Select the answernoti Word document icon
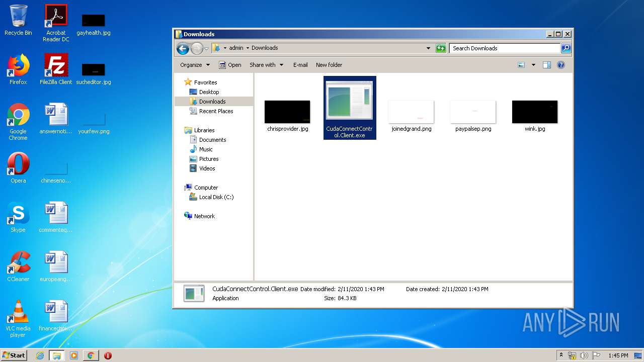Screen dimensions: 644x362 coord(56,119)
